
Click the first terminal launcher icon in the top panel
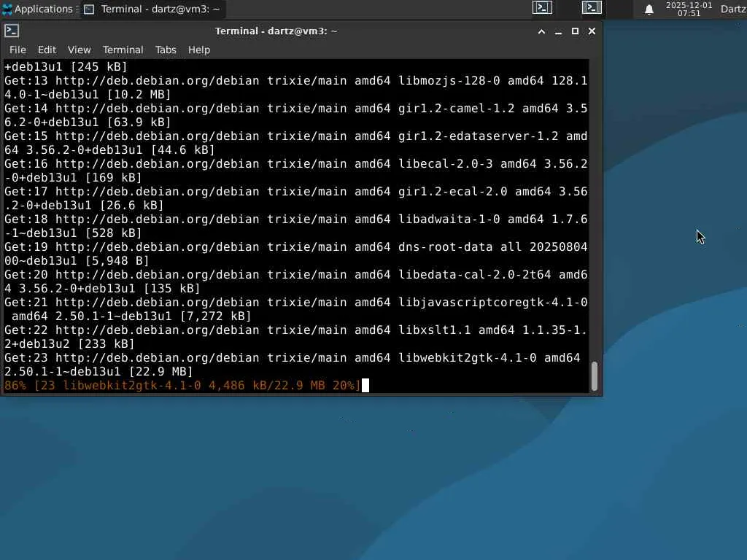(x=542, y=7)
